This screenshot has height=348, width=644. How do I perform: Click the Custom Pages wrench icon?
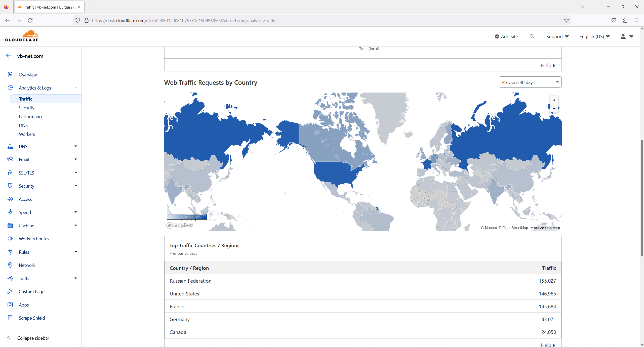pyautogui.click(x=10, y=291)
